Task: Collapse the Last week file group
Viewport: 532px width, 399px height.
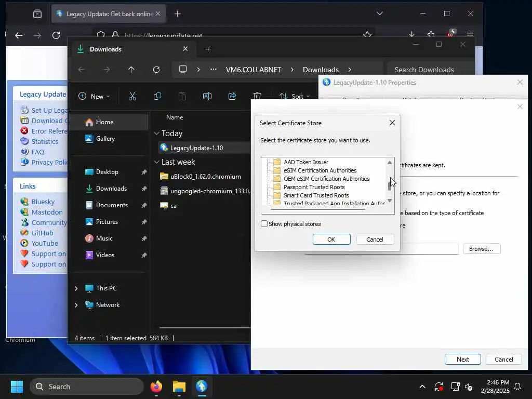Action: [x=157, y=162]
